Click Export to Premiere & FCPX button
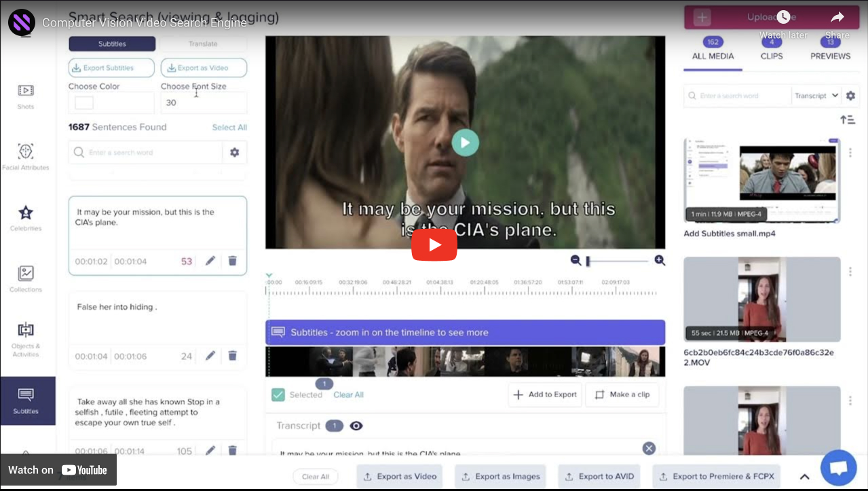Image resolution: width=868 pixels, height=491 pixels. [717, 477]
